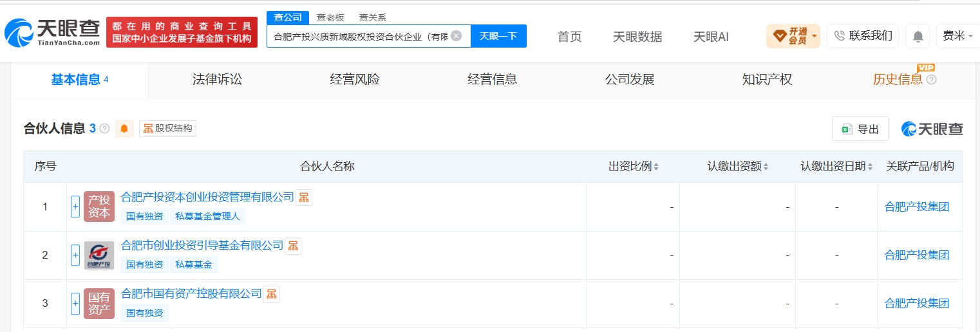Expand row 1 with the plus button
The height and width of the screenshot is (332, 980).
75,207
